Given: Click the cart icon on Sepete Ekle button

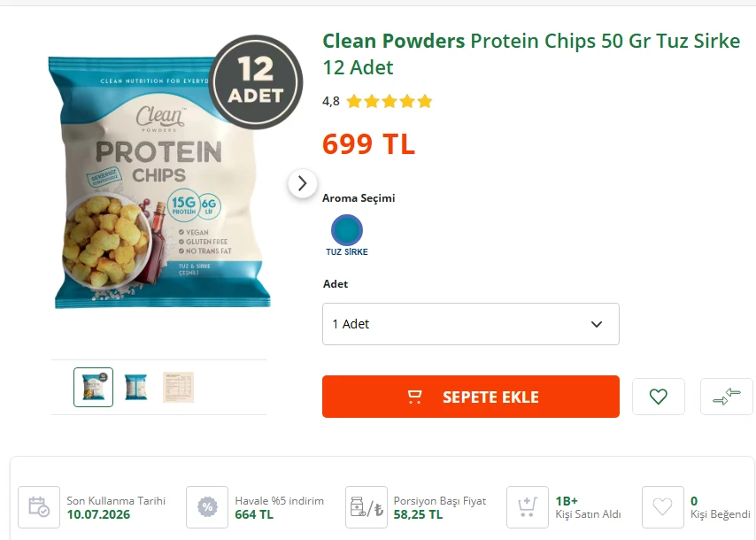Looking at the screenshot, I should tap(413, 397).
